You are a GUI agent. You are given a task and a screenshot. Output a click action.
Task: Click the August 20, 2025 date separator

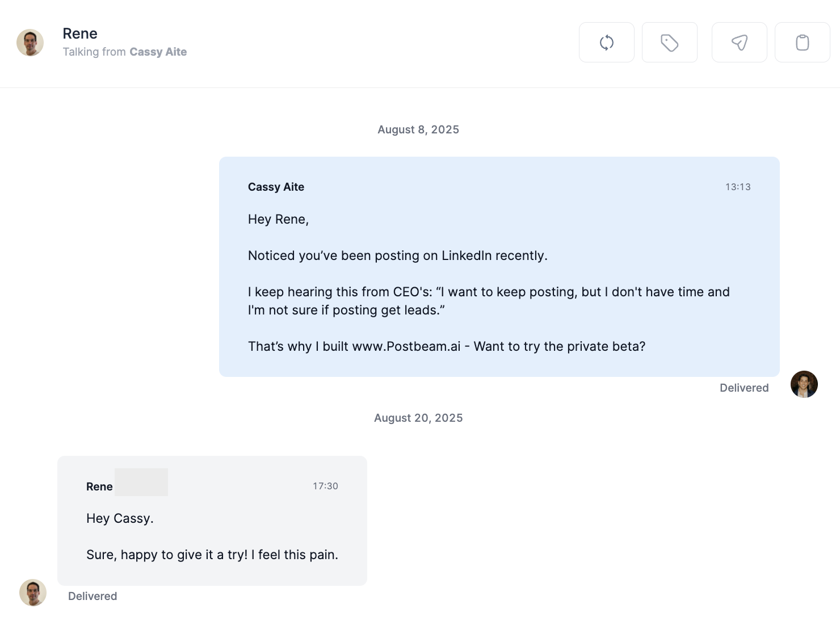(418, 418)
